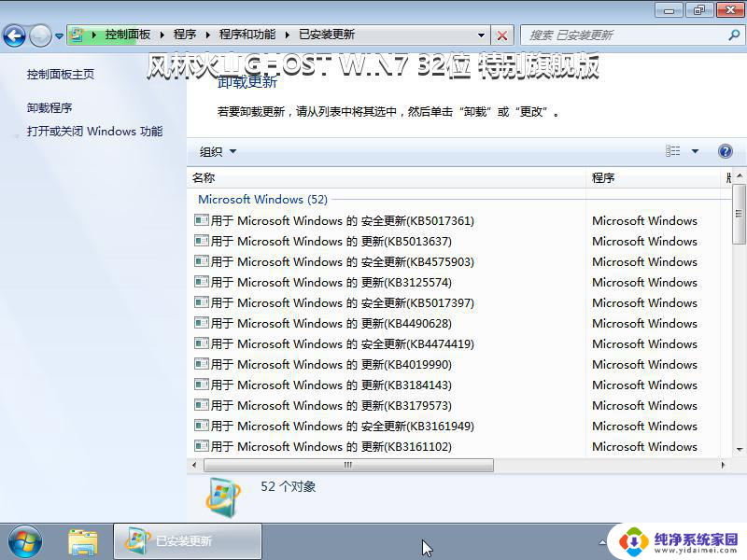Expand the 组织 dropdown menu
747x560 pixels.
(x=218, y=151)
